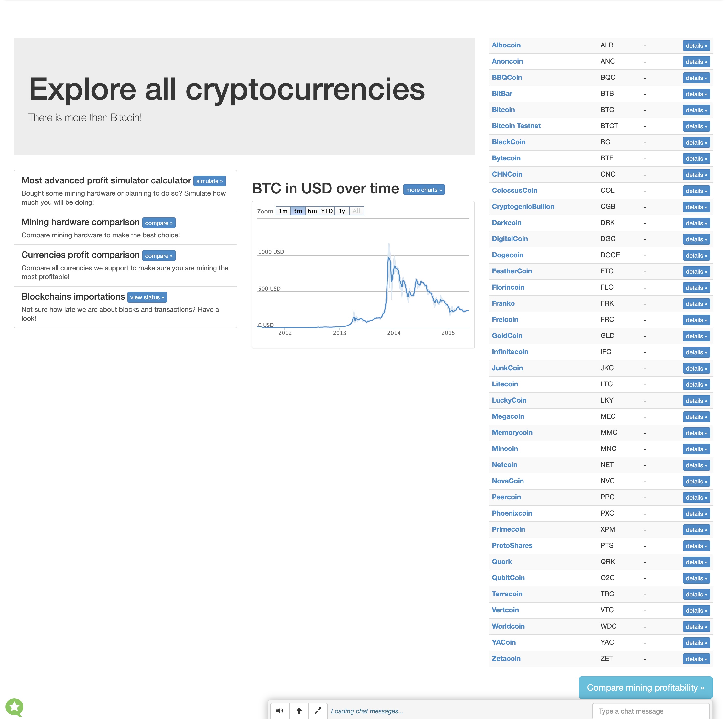Click the green star badge icon

(x=15, y=707)
